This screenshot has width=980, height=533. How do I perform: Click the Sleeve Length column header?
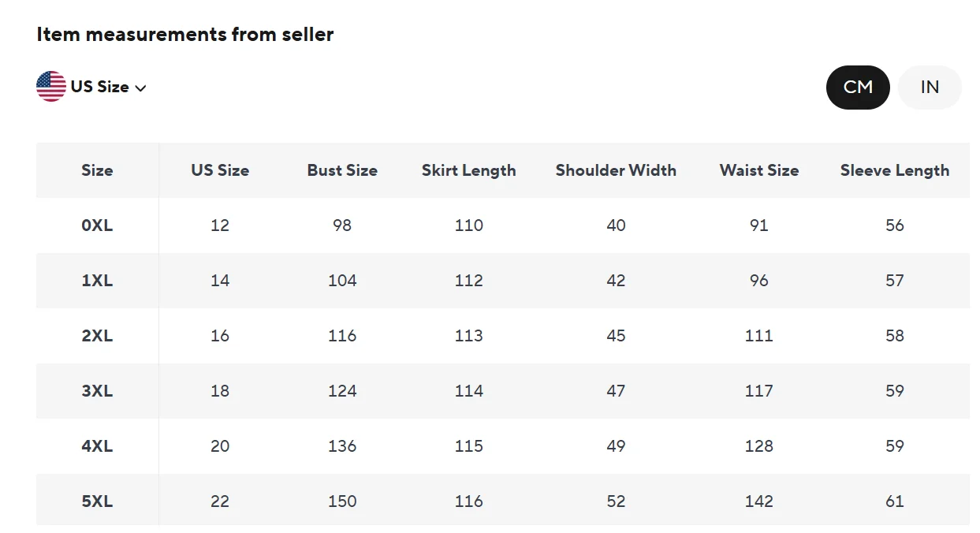894,170
